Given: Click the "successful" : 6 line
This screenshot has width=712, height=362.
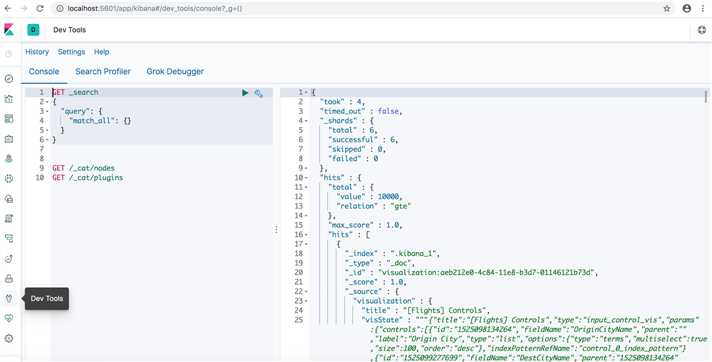Looking at the screenshot, I should tap(363, 140).
